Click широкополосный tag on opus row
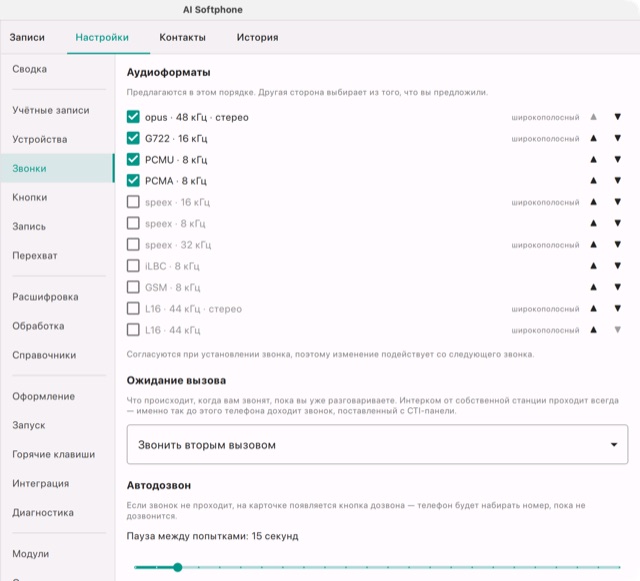The width and height of the screenshot is (640, 581). 545,118
